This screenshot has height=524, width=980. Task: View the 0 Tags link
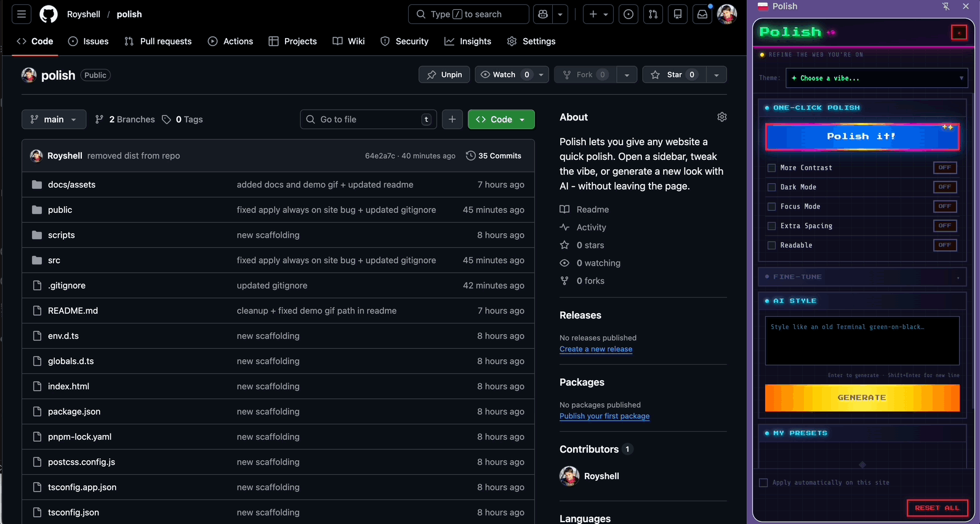(x=182, y=119)
